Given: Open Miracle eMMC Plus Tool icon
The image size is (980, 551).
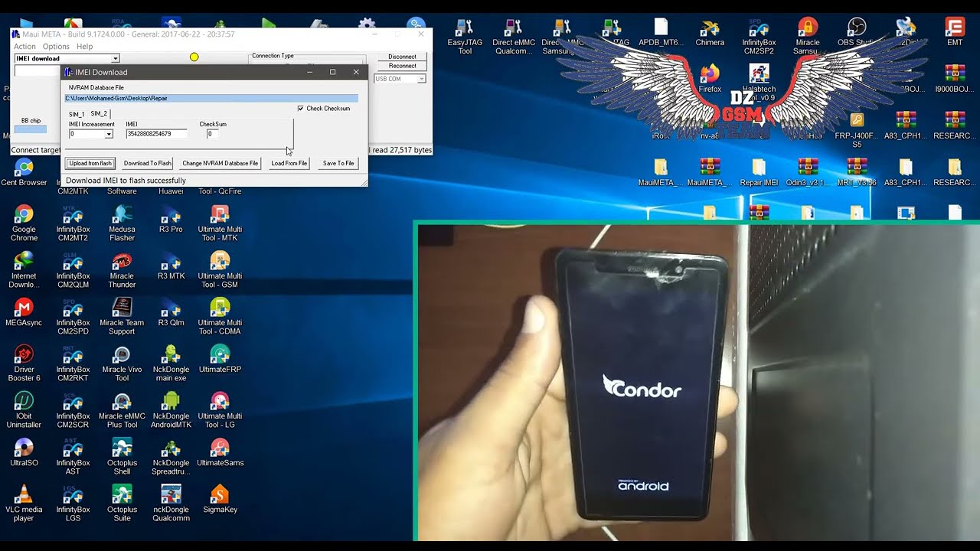Looking at the screenshot, I should click(x=122, y=410).
